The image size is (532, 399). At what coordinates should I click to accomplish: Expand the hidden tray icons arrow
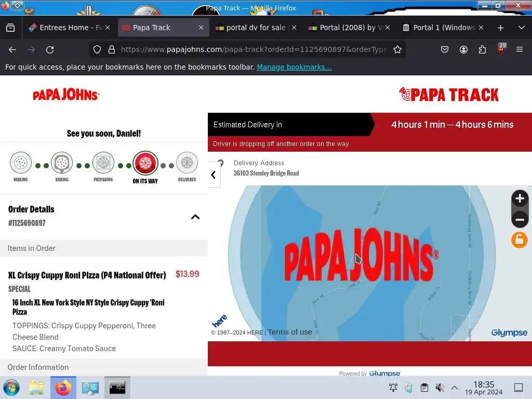point(455,388)
